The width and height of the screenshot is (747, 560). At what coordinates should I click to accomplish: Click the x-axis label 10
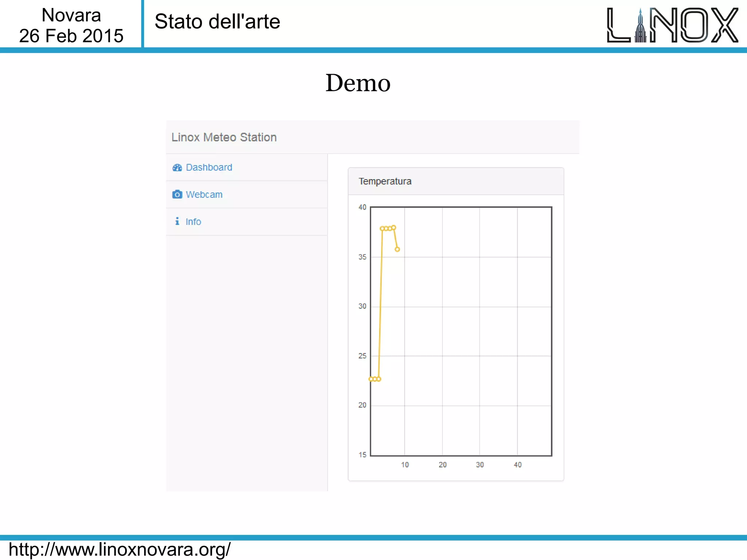pyautogui.click(x=405, y=465)
